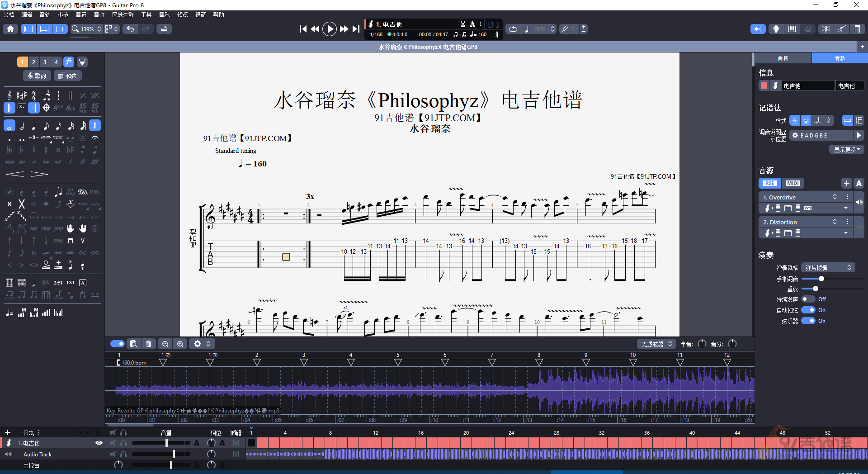Insert a 2:51 timer marker
The width and height of the screenshot is (868, 474).
[x=58, y=283]
